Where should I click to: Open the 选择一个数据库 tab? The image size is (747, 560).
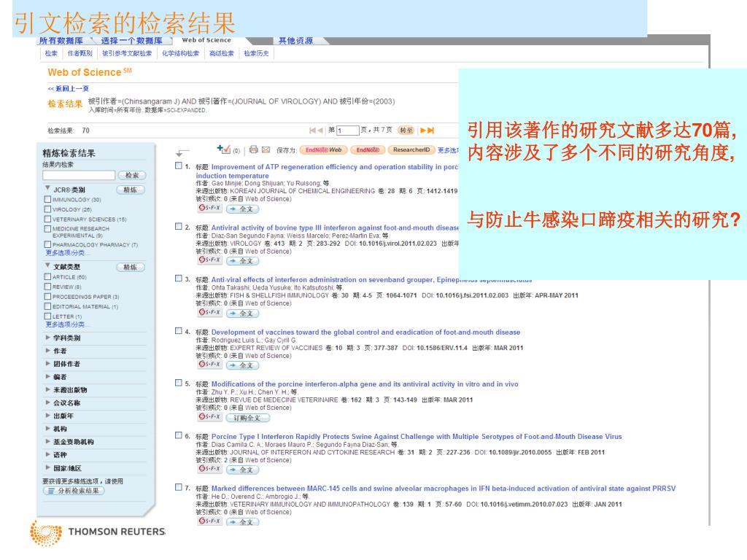[x=131, y=41]
